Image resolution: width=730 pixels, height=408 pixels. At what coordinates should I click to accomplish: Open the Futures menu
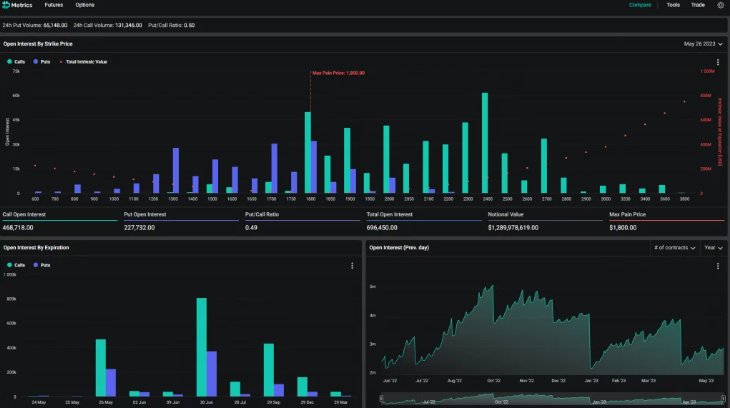point(54,5)
